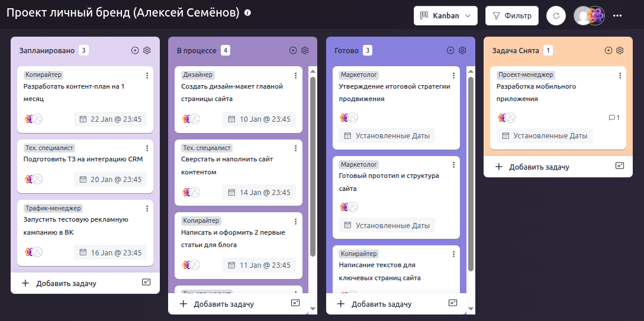The image size is (644, 321).
Task: Click plus icon in В процессе header
Action: point(293,51)
